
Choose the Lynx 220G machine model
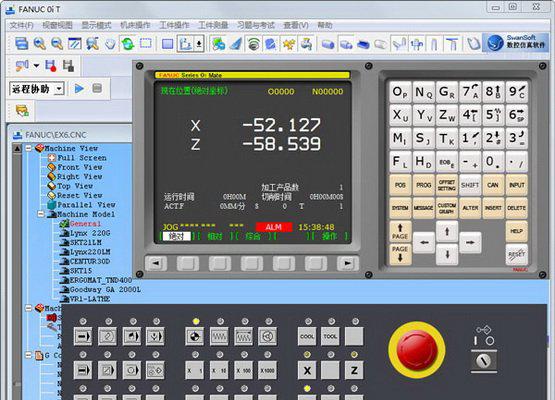[x=90, y=233]
